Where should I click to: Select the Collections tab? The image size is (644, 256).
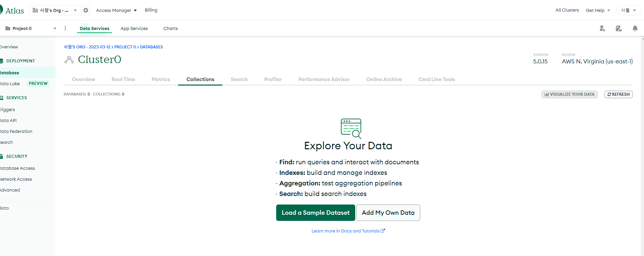(200, 79)
